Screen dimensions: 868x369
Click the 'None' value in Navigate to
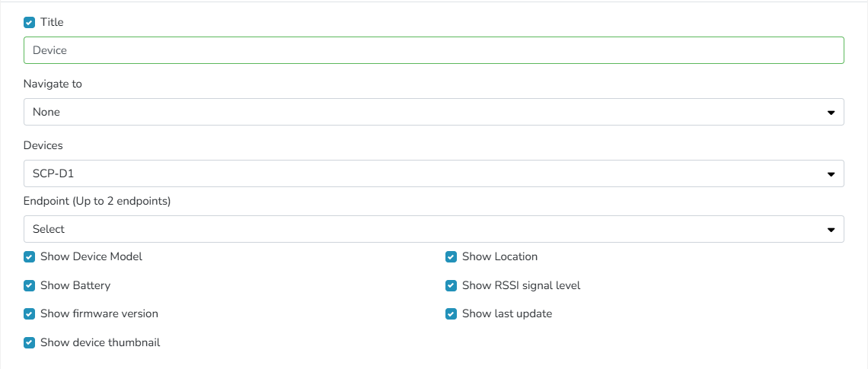tap(46, 113)
